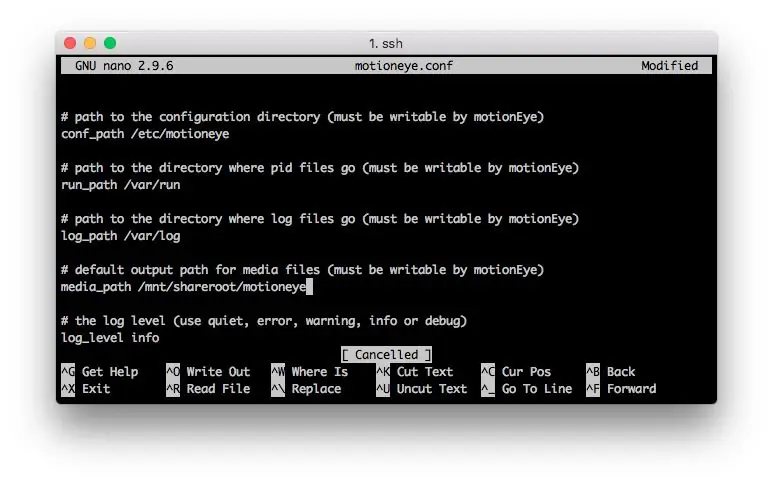Click the pid files comment line
This screenshot has width=773, height=484.
tap(320, 168)
